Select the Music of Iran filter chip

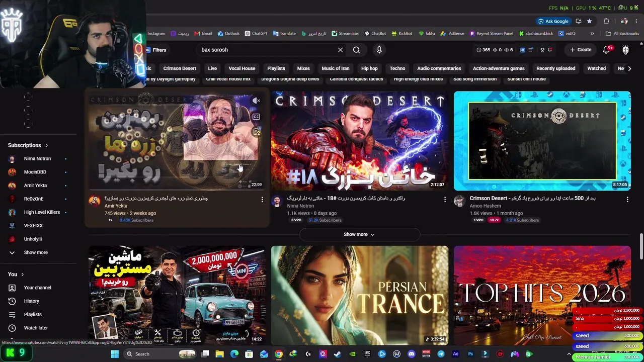pos(335,68)
